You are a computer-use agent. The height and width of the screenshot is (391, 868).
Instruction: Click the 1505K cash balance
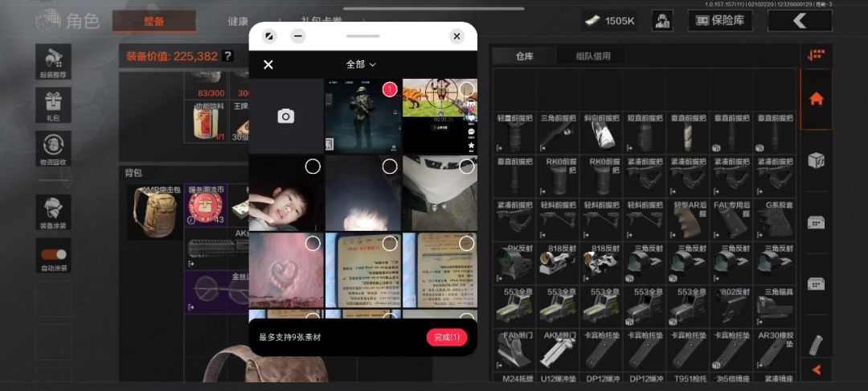pyautogui.click(x=609, y=21)
